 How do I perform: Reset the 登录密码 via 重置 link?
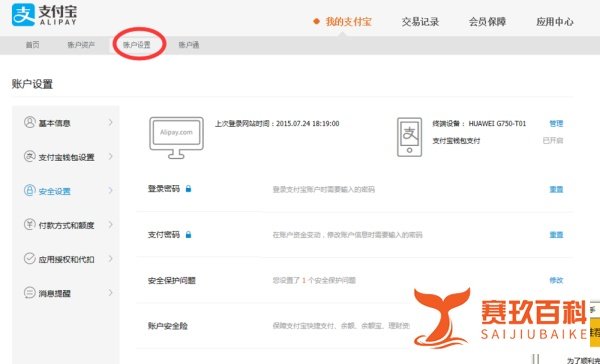coord(556,189)
